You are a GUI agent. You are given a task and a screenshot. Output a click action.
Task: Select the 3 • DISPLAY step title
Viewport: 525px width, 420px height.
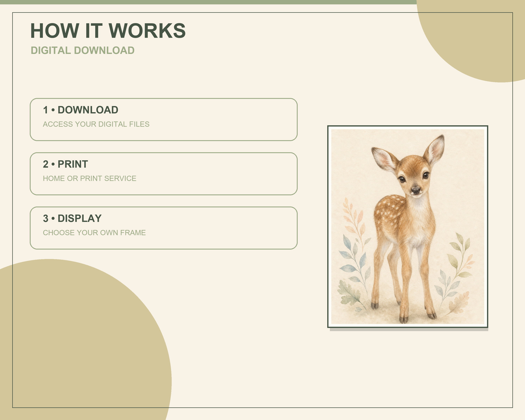(x=72, y=218)
